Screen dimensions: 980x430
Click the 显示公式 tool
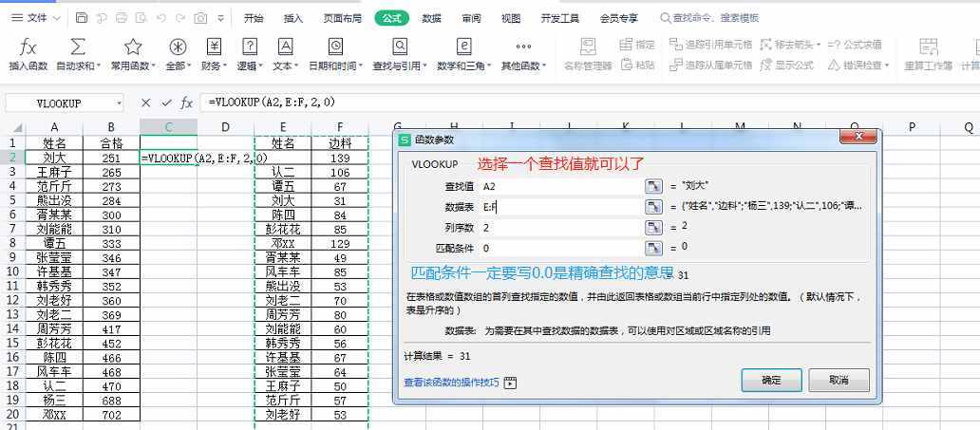(x=787, y=65)
